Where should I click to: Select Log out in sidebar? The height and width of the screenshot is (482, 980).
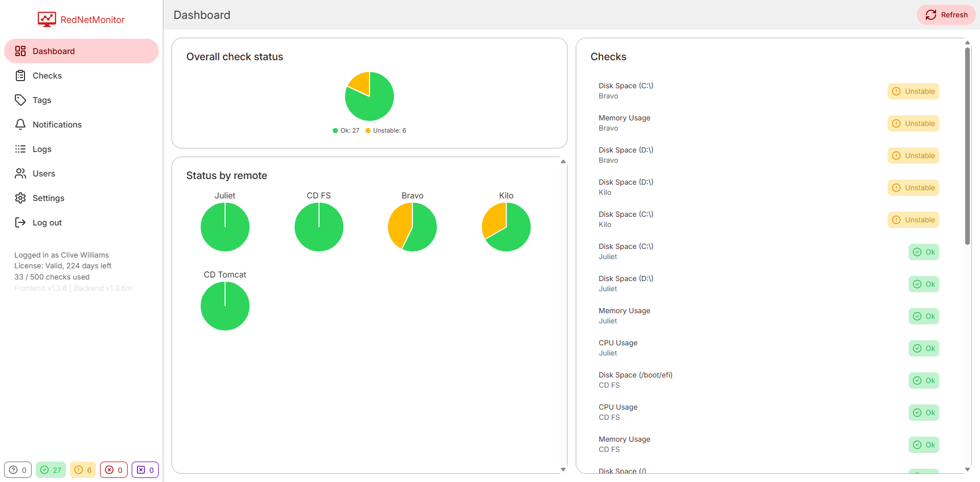coord(81,222)
